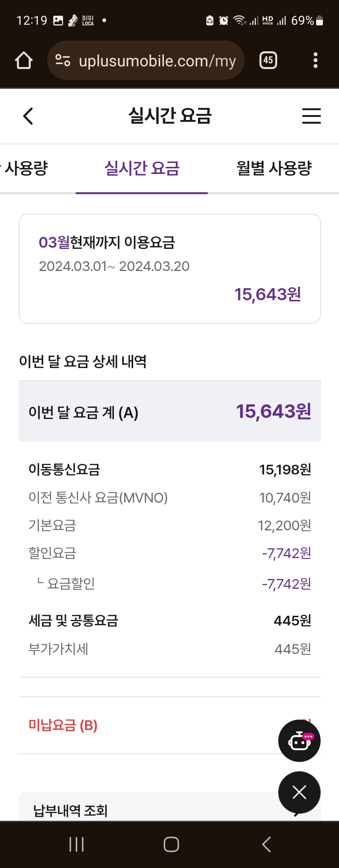Go back using the page back arrow
Viewport: 339px width, 868px height.
(28, 116)
